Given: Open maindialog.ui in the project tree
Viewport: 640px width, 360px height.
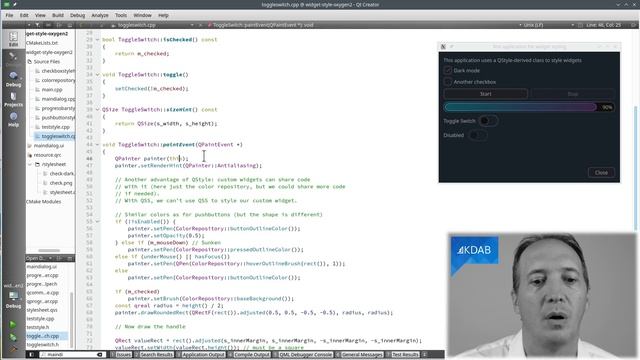Looking at the screenshot, I should 48,145.
